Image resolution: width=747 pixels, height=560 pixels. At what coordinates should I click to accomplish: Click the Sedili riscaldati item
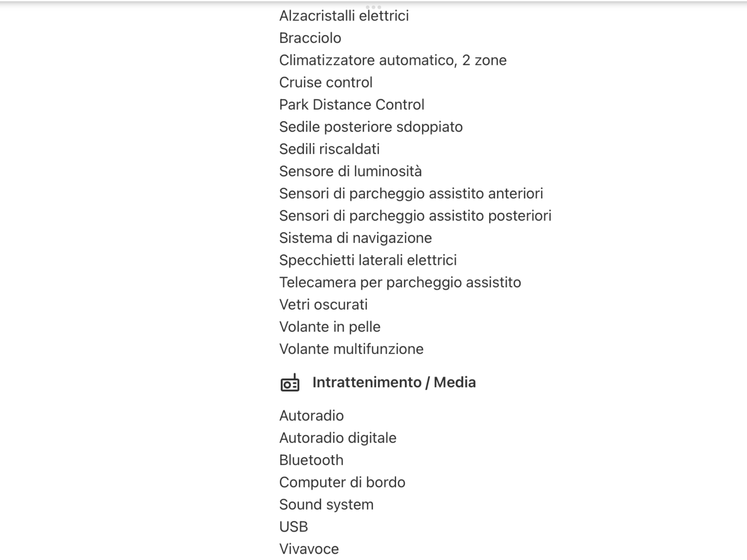click(329, 149)
